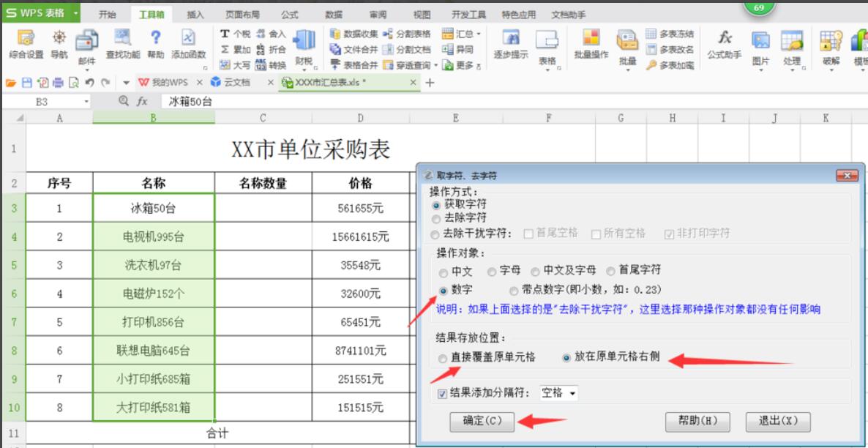
Task: Click the undo arrow in quick toolbar
Action: pos(90,83)
